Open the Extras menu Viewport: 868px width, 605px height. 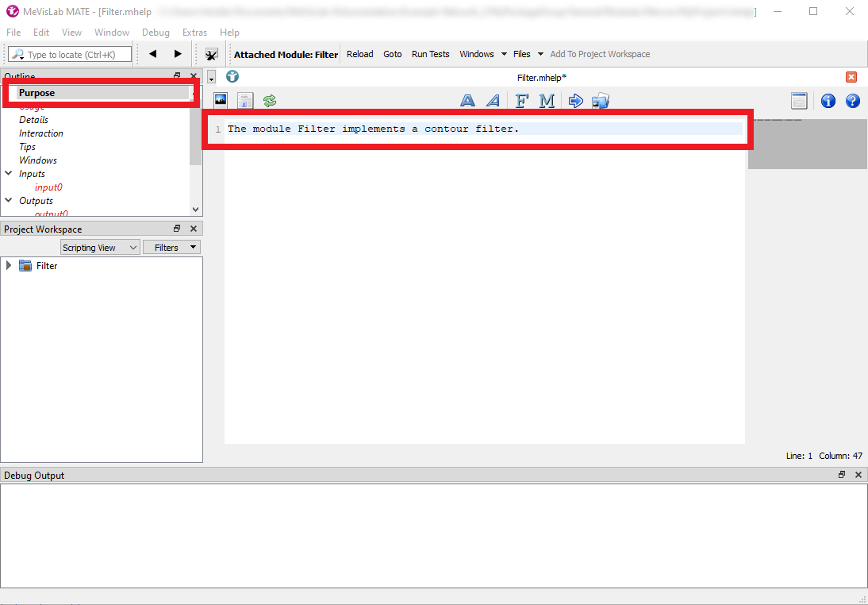194,33
